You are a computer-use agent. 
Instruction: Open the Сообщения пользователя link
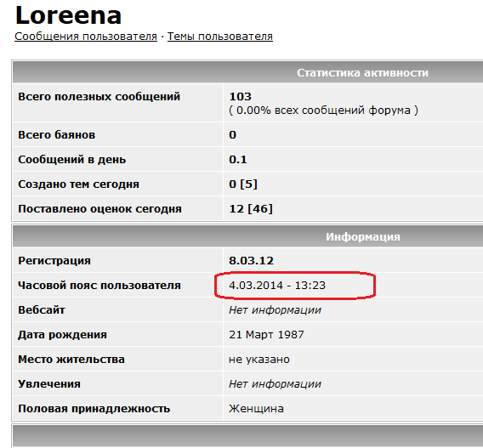pos(86,37)
